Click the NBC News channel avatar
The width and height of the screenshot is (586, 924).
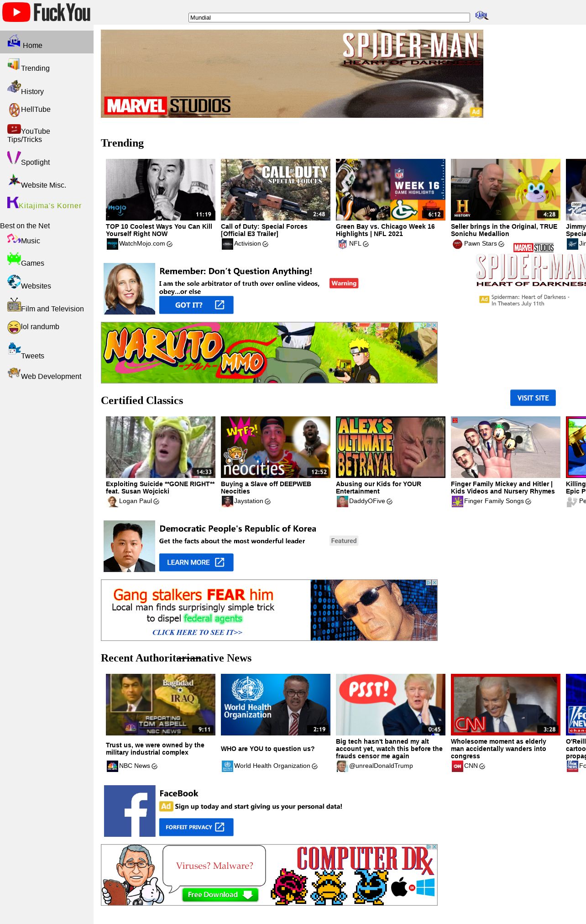[x=112, y=766]
